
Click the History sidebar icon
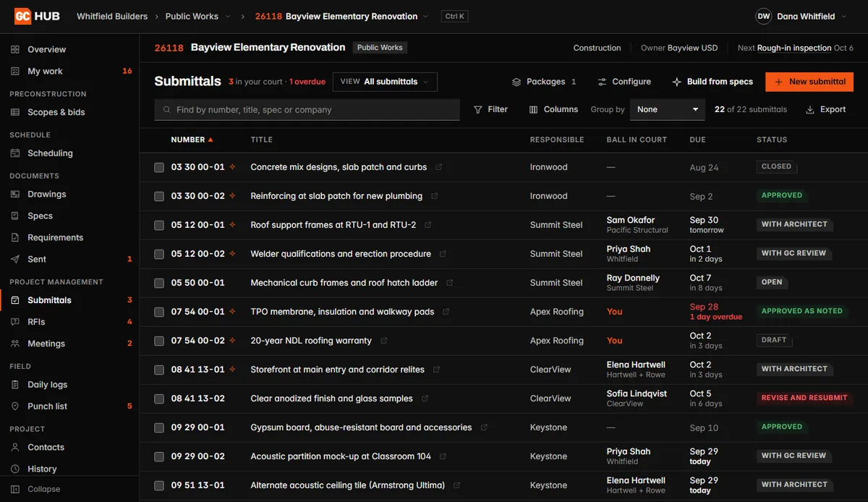click(x=15, y=469)
